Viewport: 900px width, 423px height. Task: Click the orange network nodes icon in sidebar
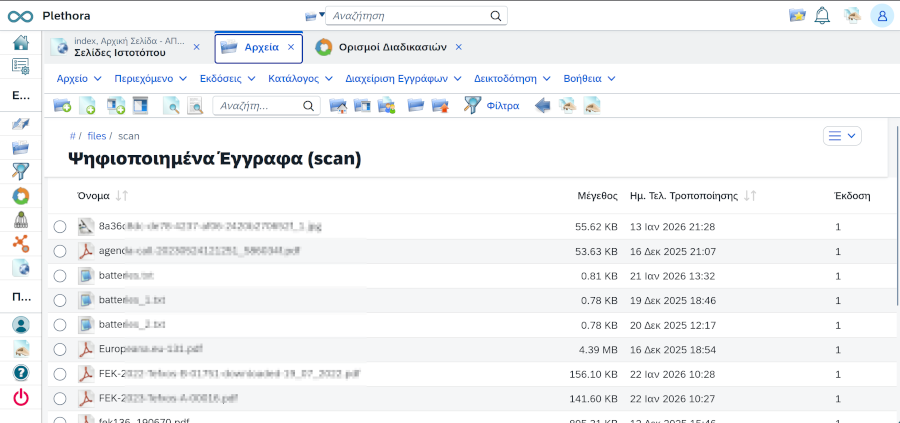[21, 243]
